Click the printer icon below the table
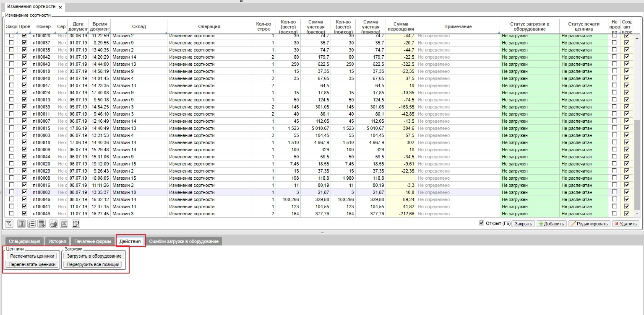 54,224
